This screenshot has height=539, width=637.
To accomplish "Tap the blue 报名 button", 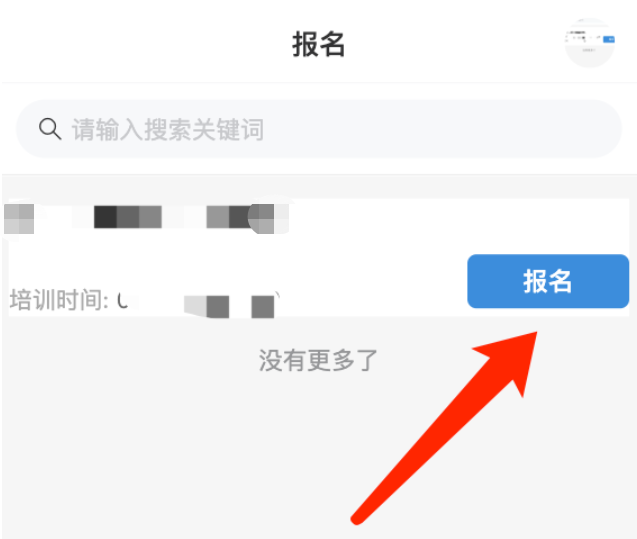I will [x=548, y=281].
